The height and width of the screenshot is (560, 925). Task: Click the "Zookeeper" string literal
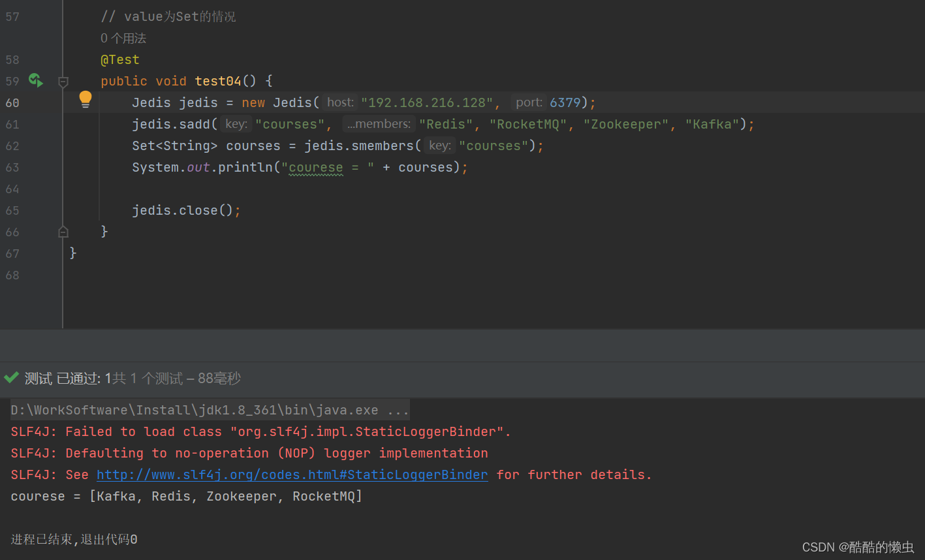tap(626, 124)
